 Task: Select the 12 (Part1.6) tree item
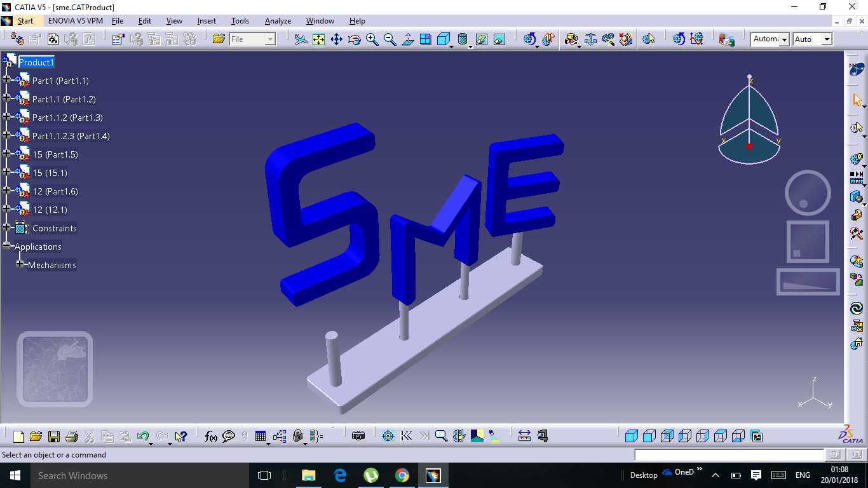55,191
